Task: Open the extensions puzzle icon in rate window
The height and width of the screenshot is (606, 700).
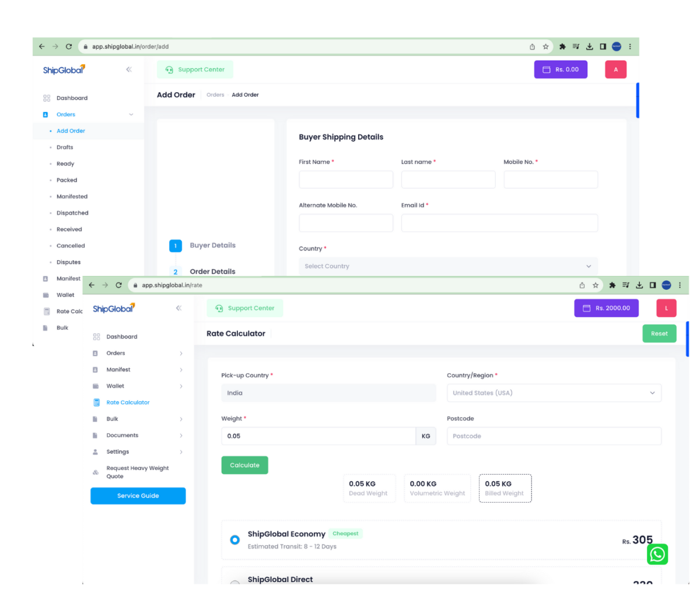Action: click(x=612, y=285)
